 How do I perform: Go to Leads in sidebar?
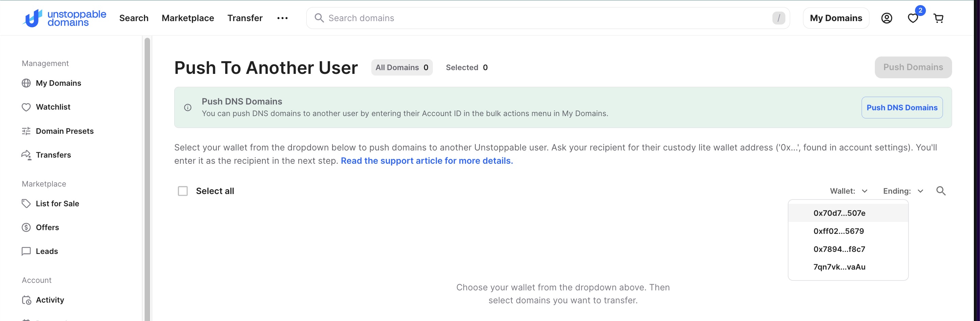tap(47, 251)
